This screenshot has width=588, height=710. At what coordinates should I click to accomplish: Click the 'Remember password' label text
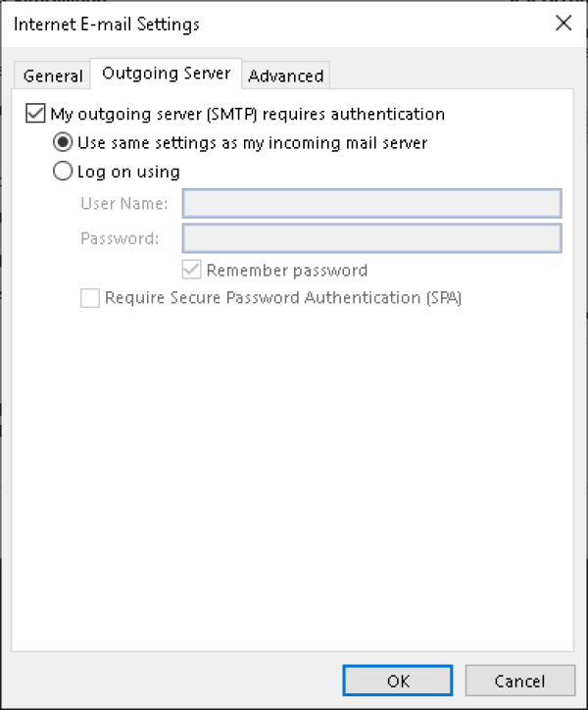pyautogui.click(x=286, y=270)
